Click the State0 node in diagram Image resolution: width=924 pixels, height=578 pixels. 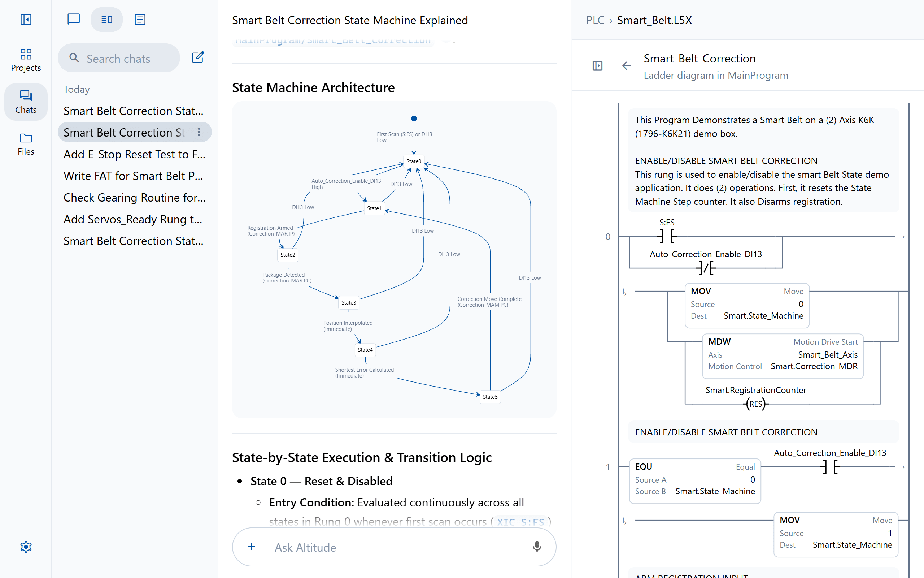pos(414,161)
